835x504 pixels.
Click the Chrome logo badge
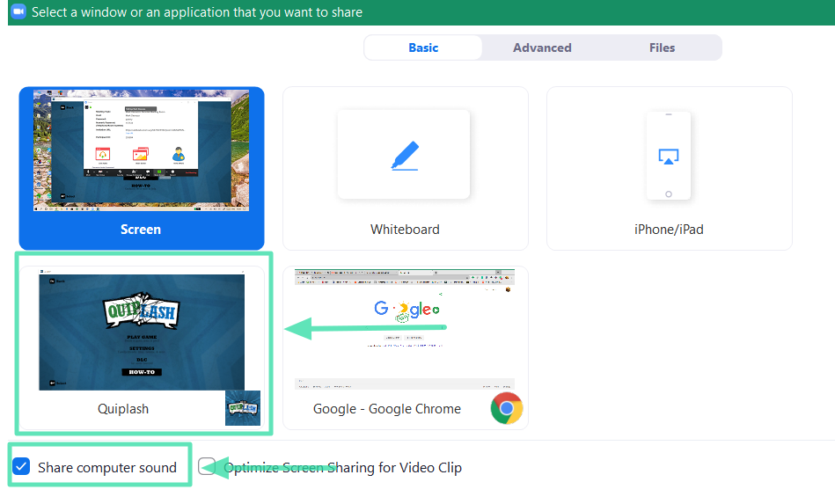coord(507,408)
